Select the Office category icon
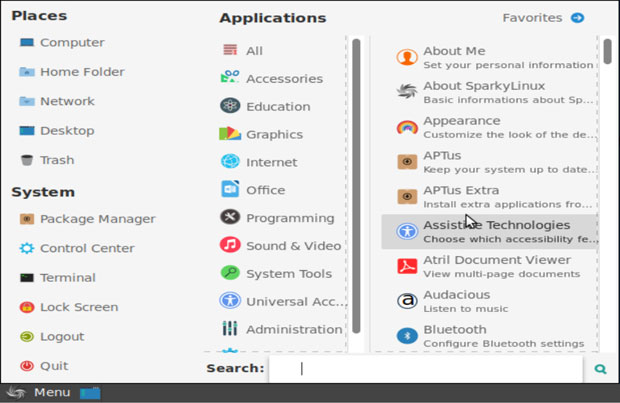Image resolution: width=620 pixels, height=403 pixels. [x=230, y=189]
